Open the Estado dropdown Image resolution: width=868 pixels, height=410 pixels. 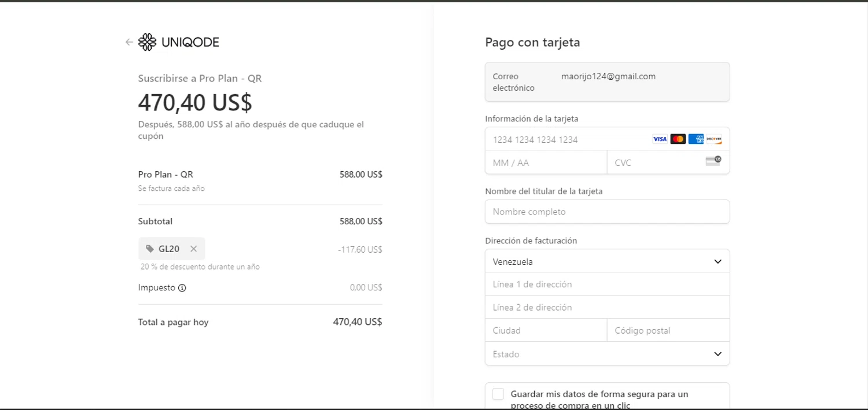[607, 354]
